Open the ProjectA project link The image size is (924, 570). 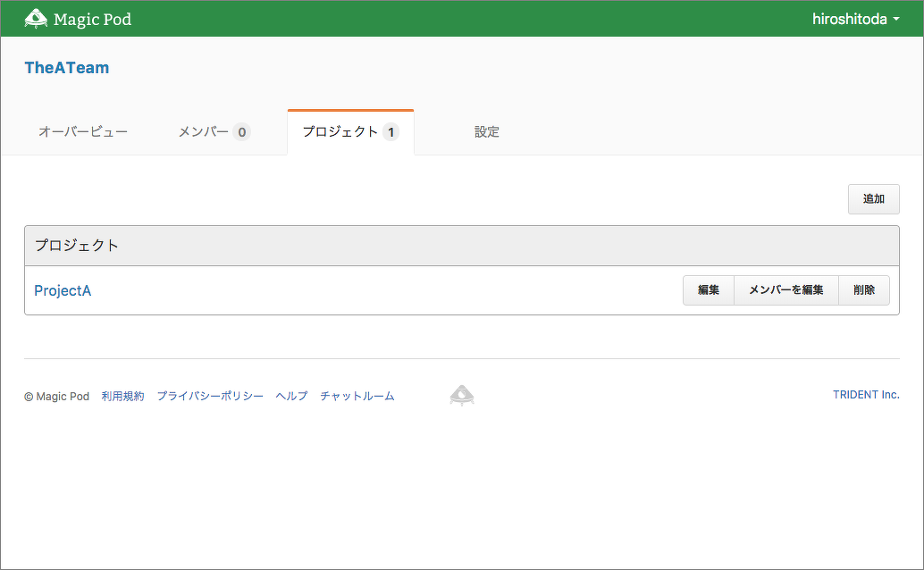pos(63,290)
